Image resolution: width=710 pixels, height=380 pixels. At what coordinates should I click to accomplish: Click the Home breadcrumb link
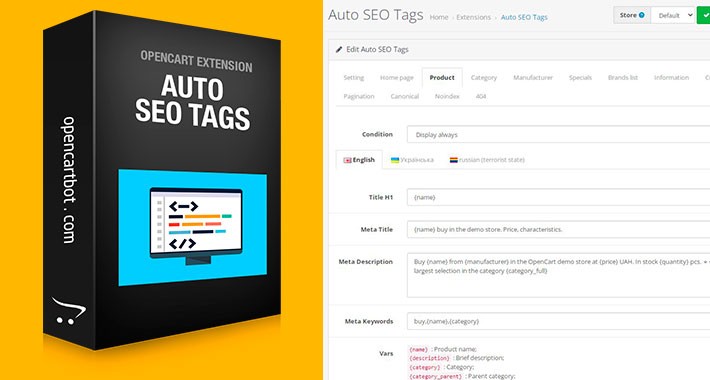click(x=439, y=17)
